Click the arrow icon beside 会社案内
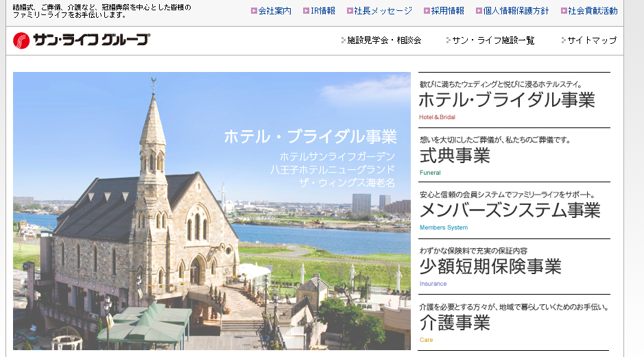 point(254,11)
